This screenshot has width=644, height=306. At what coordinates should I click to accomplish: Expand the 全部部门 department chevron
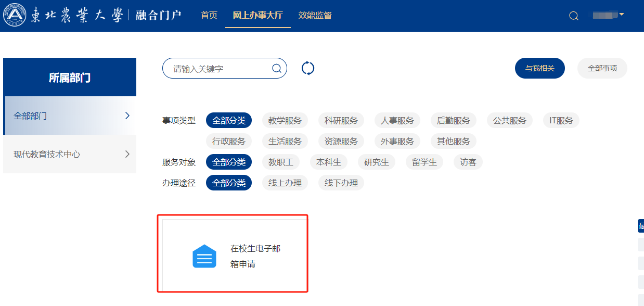coord(127,116)
